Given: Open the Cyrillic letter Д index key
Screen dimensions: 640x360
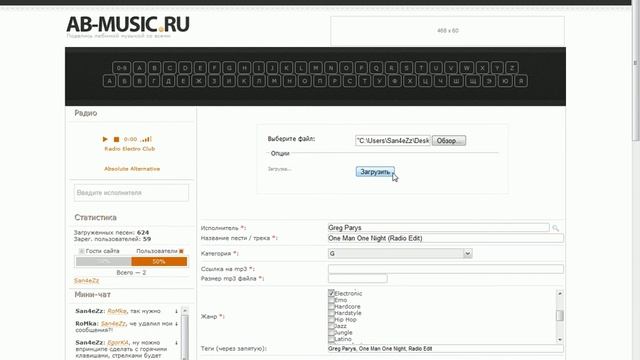Looking at the screenshot, I should [168, 81].
